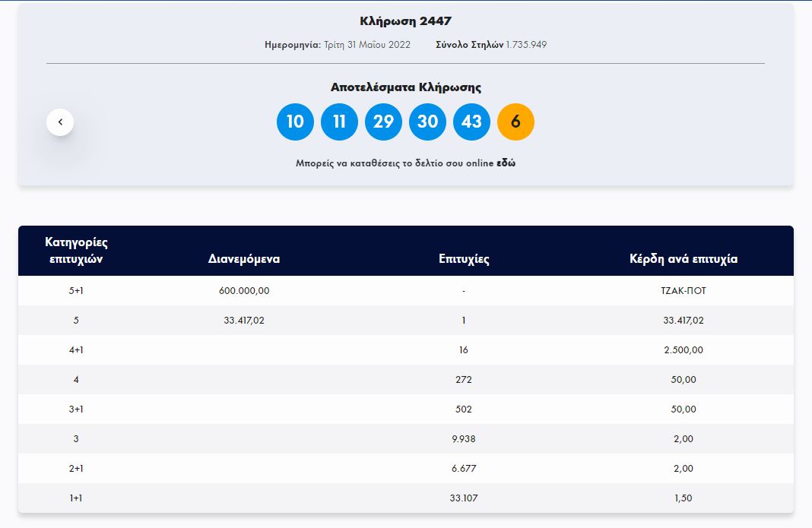Screen dimensions: 812x528
Task: Select the 1+1 category row label
Action: [76, 498]
